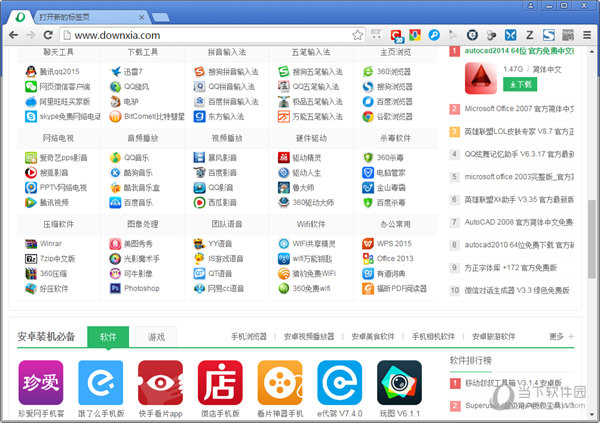Switch to the 游戏 tab
Image resolution: width=600 pixels, height=423 pixels.
coord(156,337)
